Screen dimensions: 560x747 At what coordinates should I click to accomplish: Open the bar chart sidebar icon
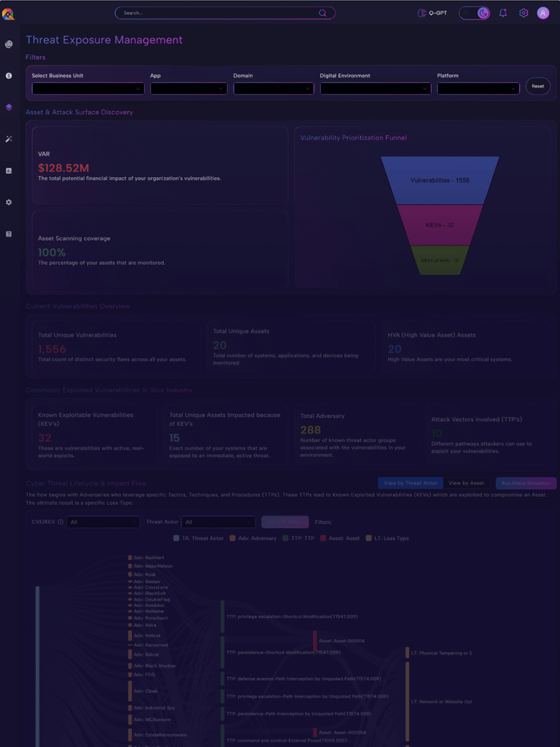point(9,171)
